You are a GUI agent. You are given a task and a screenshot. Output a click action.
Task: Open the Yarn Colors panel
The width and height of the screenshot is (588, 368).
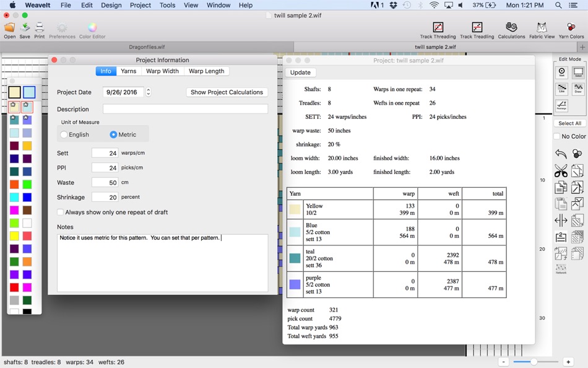point(571,30)
